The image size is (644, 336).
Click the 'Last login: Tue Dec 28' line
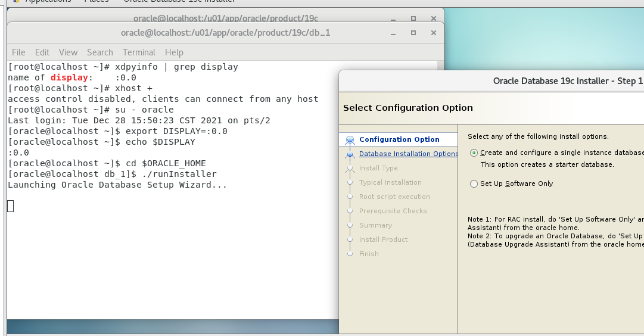click(x=139, y=121)
